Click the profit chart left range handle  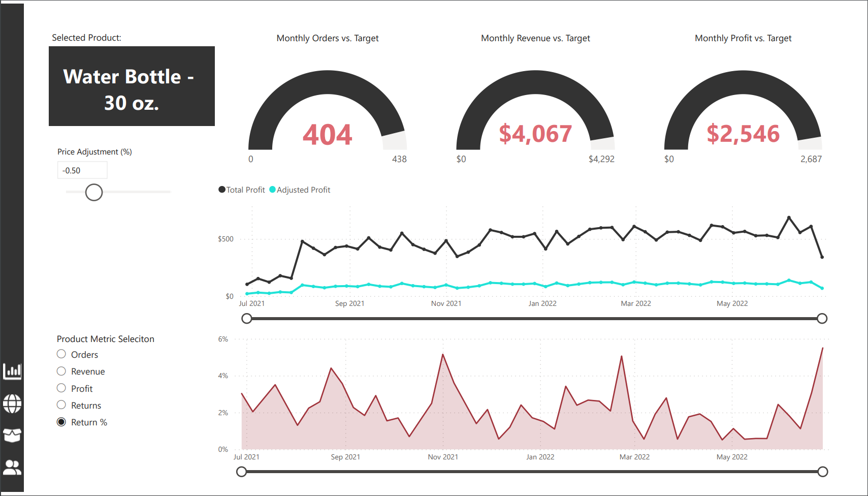[247, 318]
